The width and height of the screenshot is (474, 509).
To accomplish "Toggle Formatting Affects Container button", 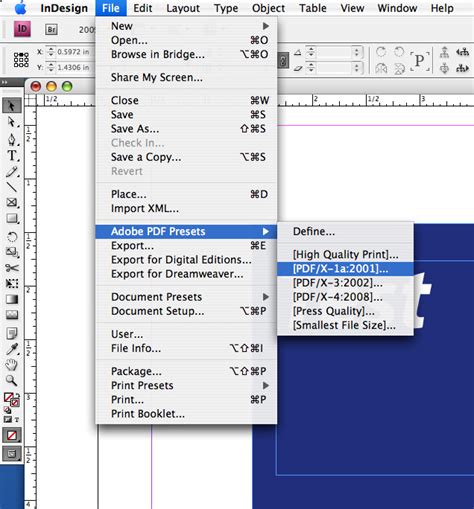I will [8, 420].
